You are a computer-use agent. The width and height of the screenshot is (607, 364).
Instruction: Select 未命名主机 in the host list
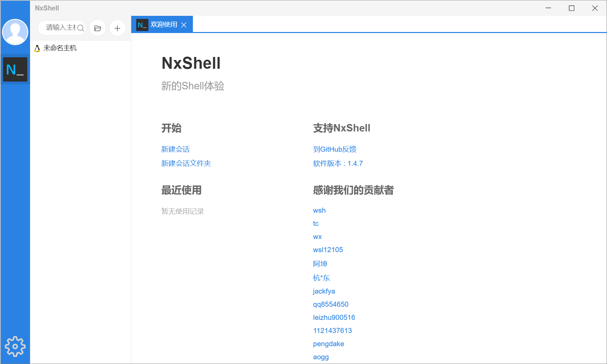click(60, 48)
